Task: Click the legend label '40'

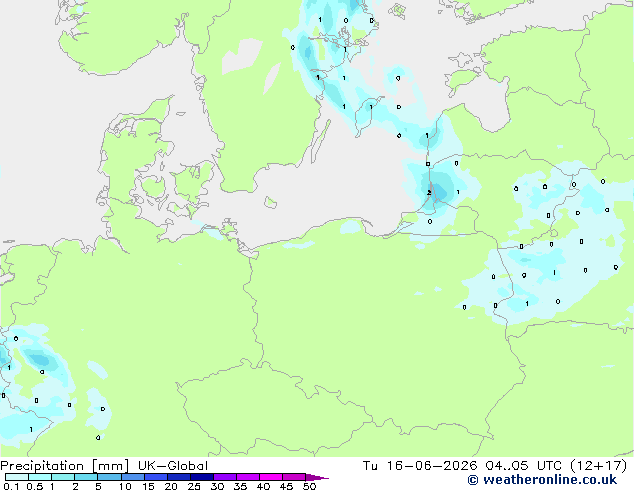Action: coord(264,486)
